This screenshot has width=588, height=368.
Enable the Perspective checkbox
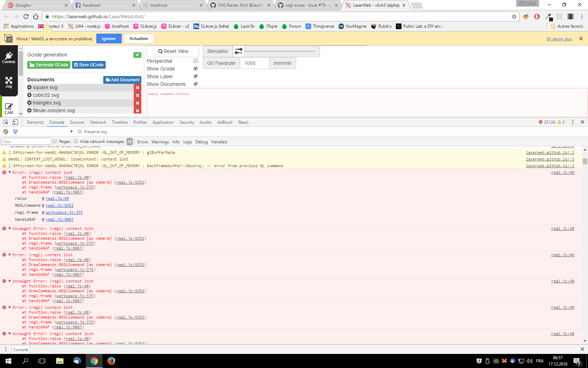[196, 61]
